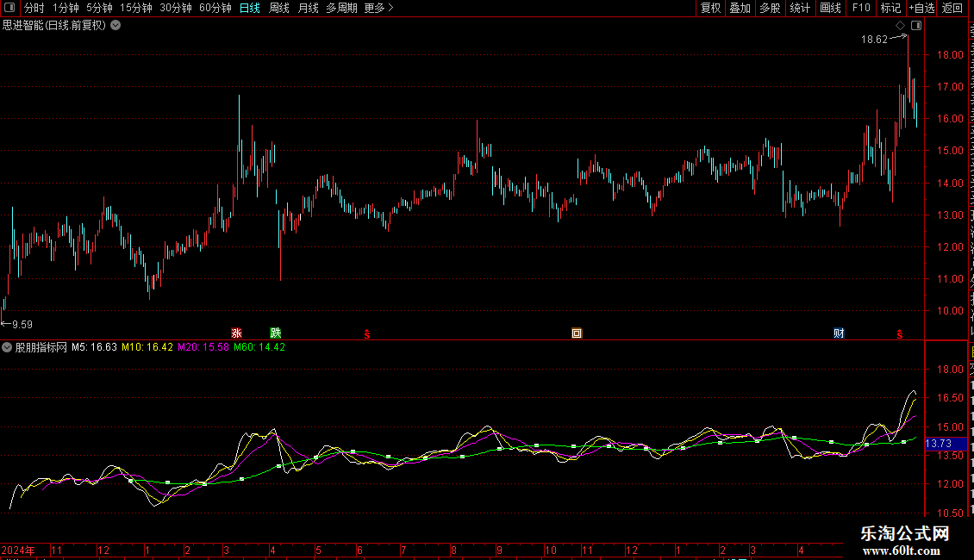Click the red 涨 marker icon
Screen dimensions: 974x560
[236, 333]
